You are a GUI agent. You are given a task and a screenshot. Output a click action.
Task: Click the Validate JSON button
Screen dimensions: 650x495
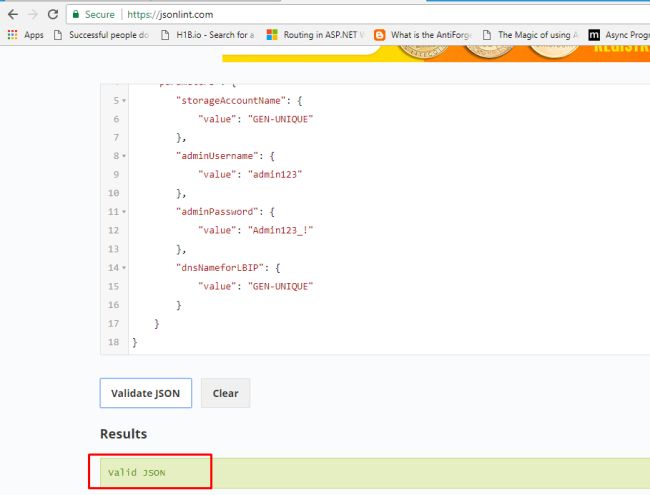tap(146, 393)
